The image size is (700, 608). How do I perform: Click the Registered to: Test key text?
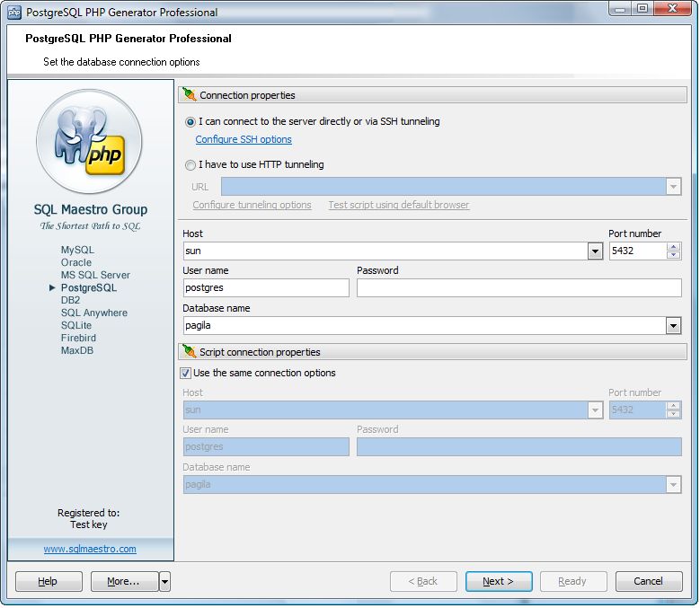click(88, 519)
